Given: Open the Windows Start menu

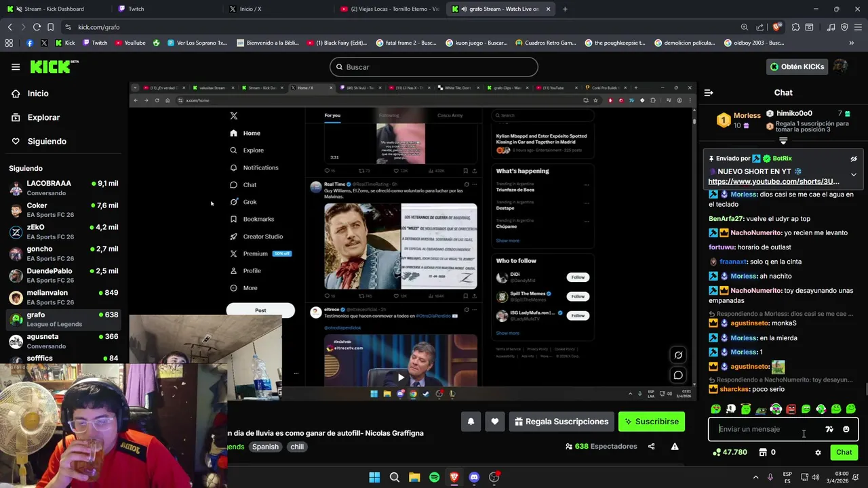Looking at the screenshot, I should pyautogui.click(x=374, y=477).
